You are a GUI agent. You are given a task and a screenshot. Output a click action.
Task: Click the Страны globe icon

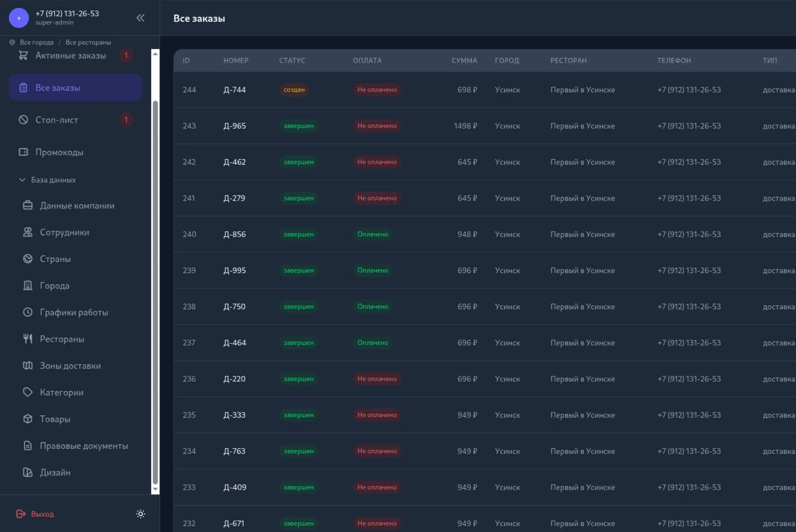coord(28,259)
